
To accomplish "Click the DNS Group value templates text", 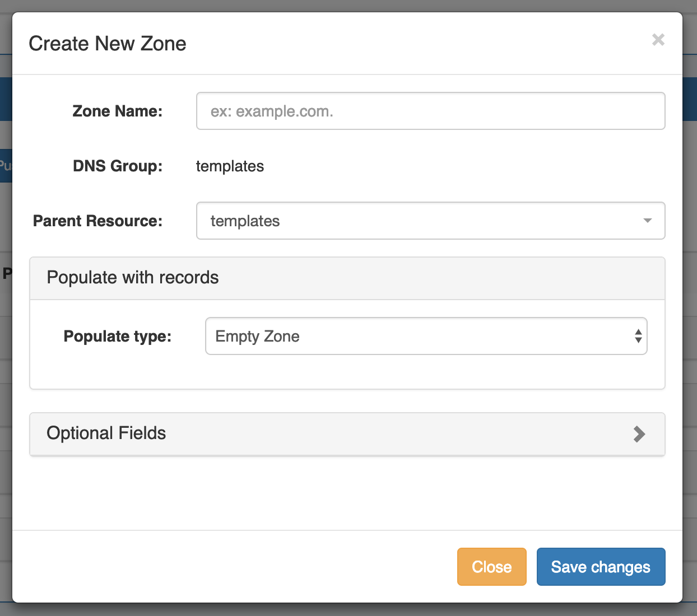I will click(230, 166).
